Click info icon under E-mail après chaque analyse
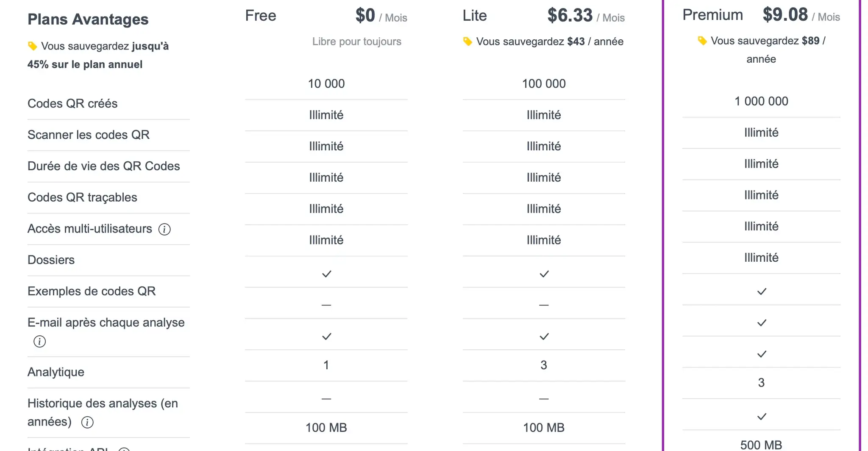The width and height of the screenshot is (868, 451). click(39, 341)
